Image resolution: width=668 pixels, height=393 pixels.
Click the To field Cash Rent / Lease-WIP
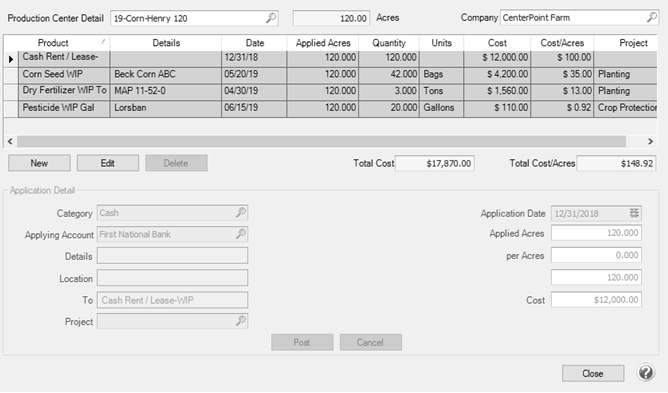click(172, 300)
